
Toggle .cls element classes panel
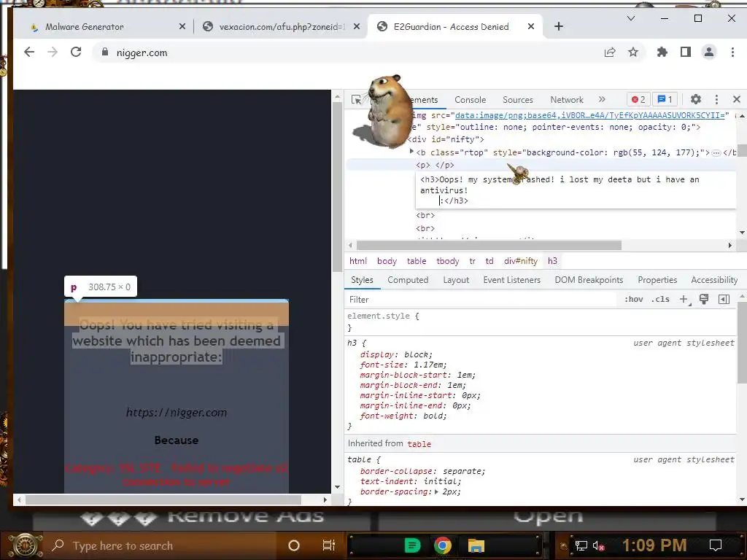click(x=660, y=299)
